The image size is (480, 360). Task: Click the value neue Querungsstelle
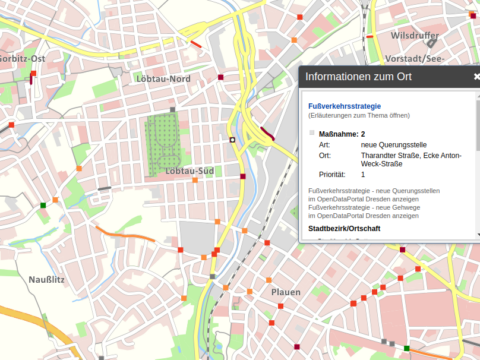[394, 145]
